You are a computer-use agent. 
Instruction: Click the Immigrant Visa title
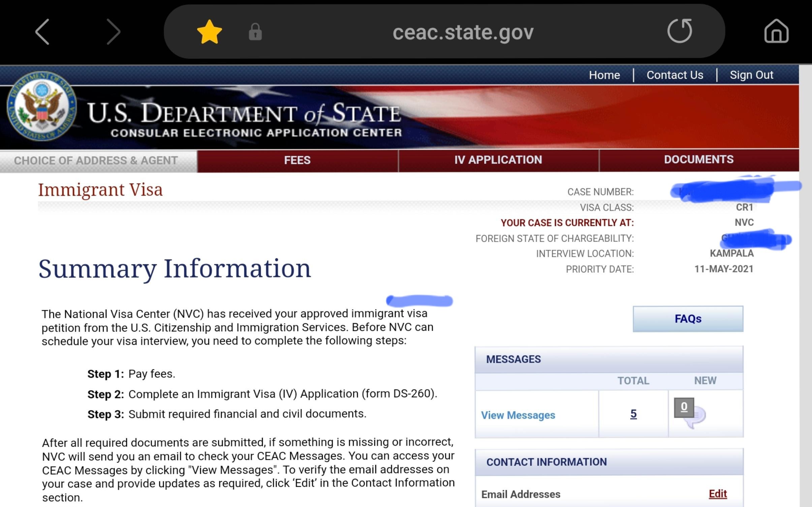(100, 190)
